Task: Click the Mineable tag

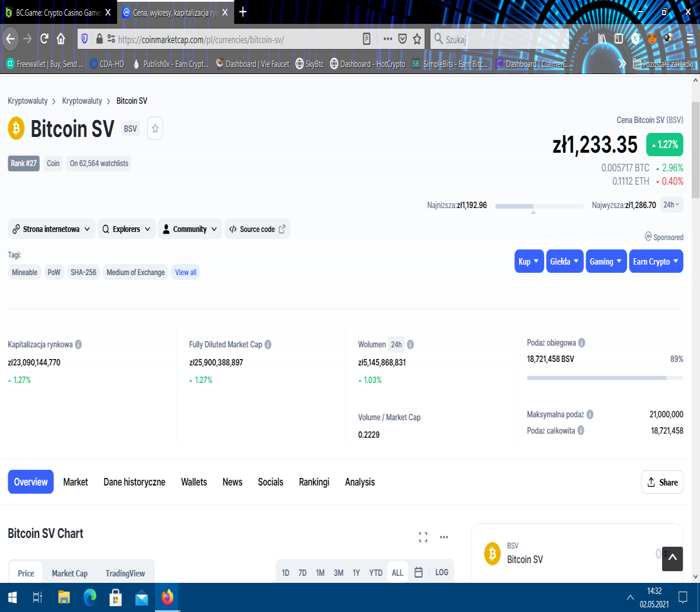Action: pos(24,272)
